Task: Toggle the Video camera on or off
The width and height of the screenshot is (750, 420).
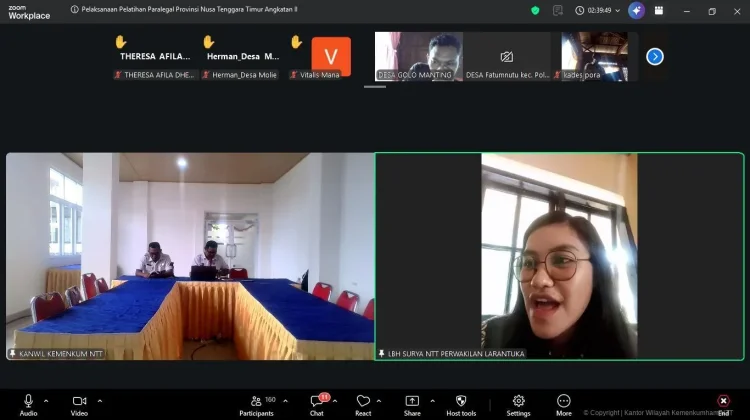Action: click(79, 401)
